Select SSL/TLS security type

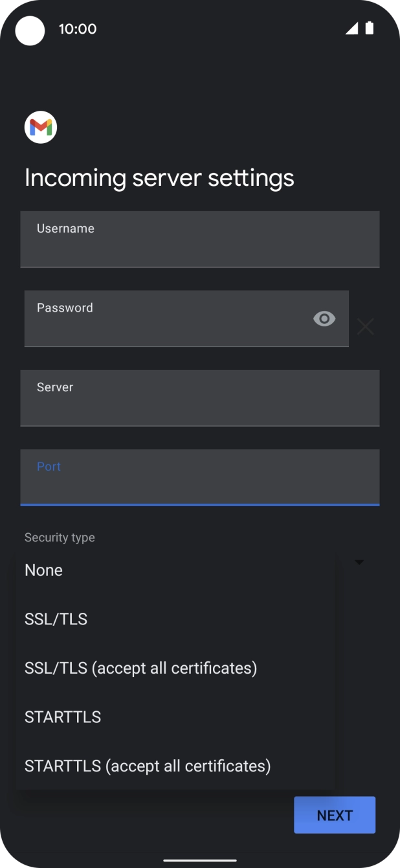coord(56,619)
